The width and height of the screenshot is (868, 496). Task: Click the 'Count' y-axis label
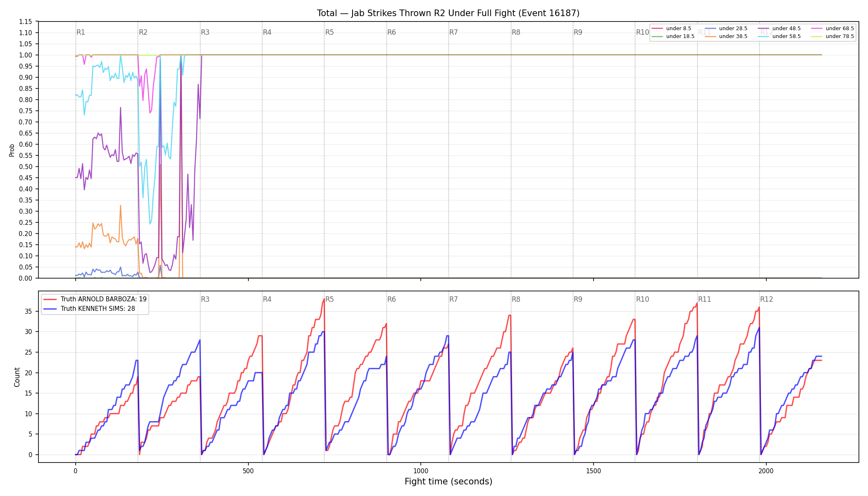17,377
